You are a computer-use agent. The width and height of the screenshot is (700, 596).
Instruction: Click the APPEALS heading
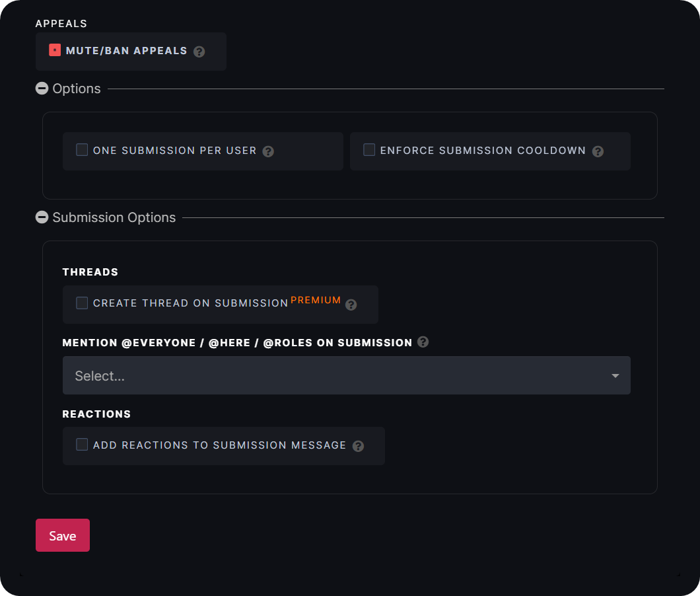click(x=61, y=23)
